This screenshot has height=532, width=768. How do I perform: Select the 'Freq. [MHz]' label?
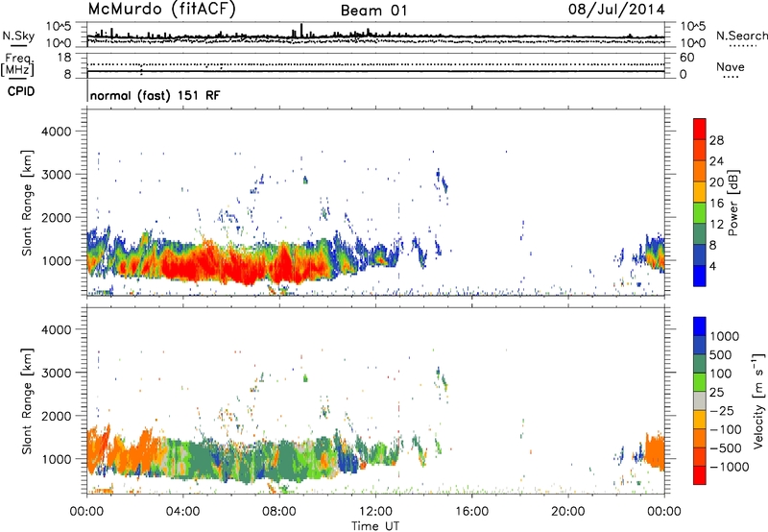[17, 64]
